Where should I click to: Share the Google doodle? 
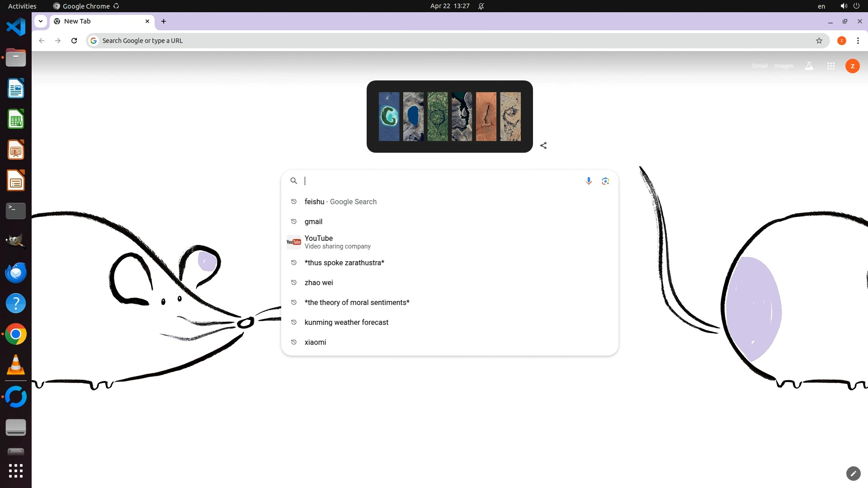[543, 145]
